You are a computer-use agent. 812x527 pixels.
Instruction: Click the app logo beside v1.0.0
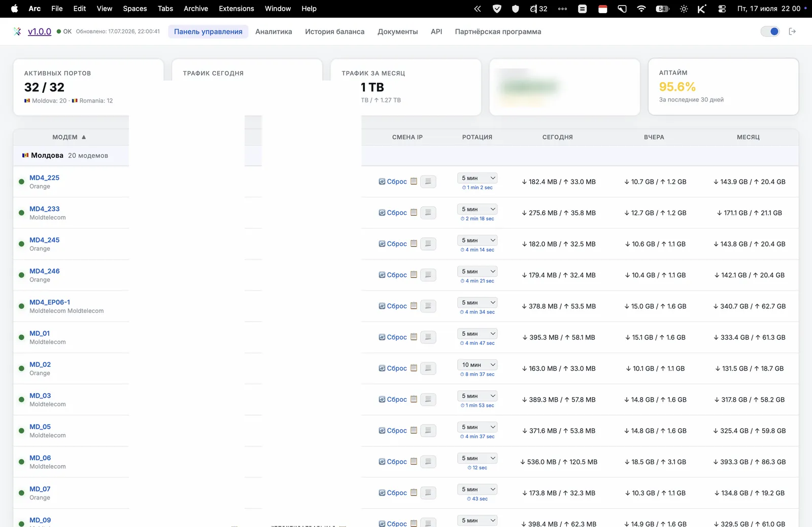click(x=18, y=31)
